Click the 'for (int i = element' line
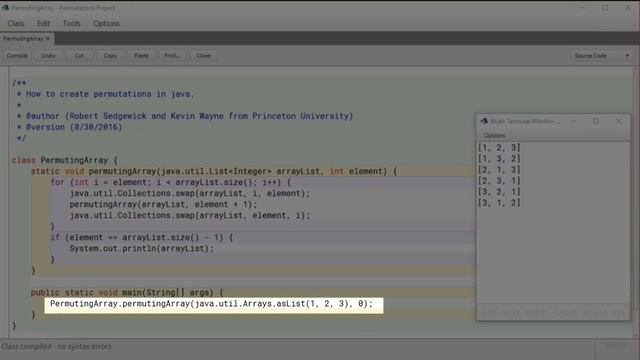The height and width of the screenshot is (360, 640). pos(171,182)
